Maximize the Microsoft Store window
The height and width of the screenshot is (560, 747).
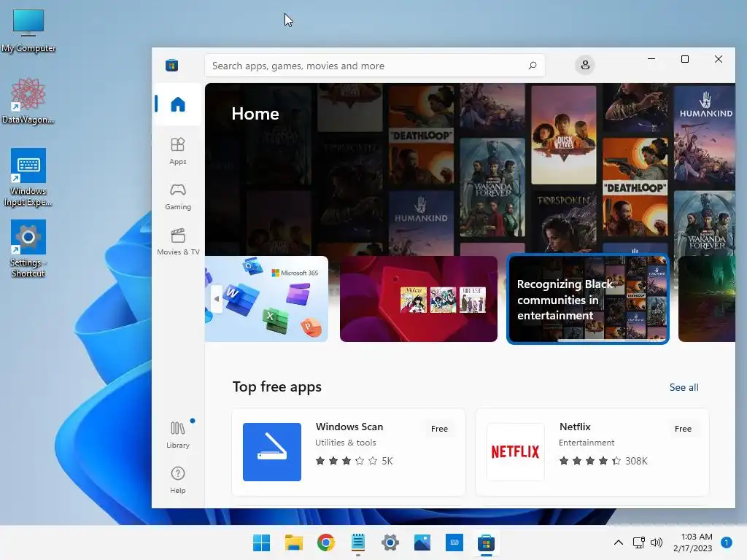click(684, 59)
